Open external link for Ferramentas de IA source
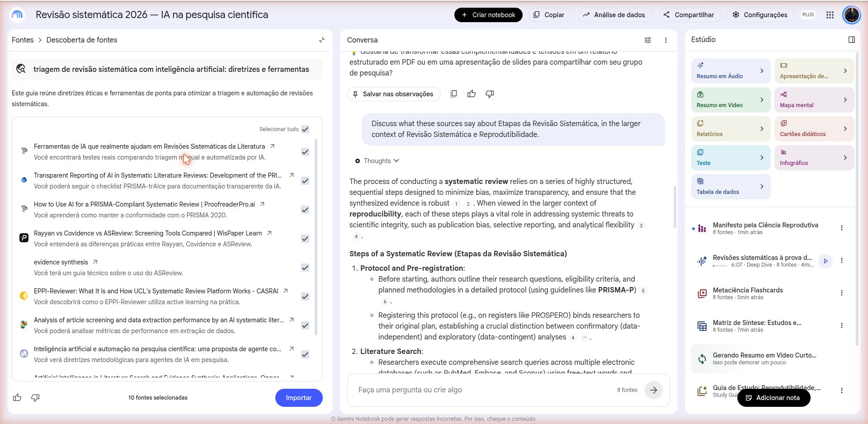This screenshot has height=424, width=868. (272, 146)
